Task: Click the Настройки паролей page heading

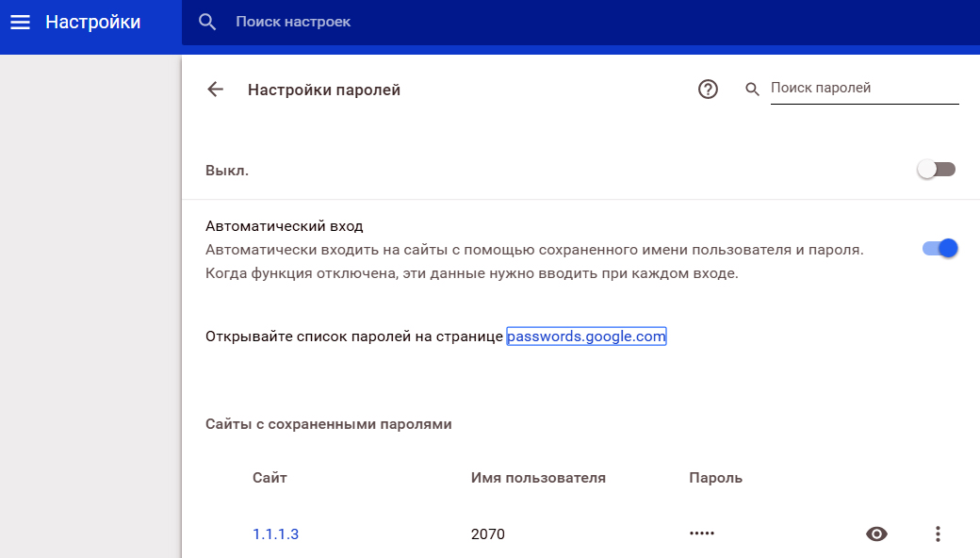Action: (323, 90)
